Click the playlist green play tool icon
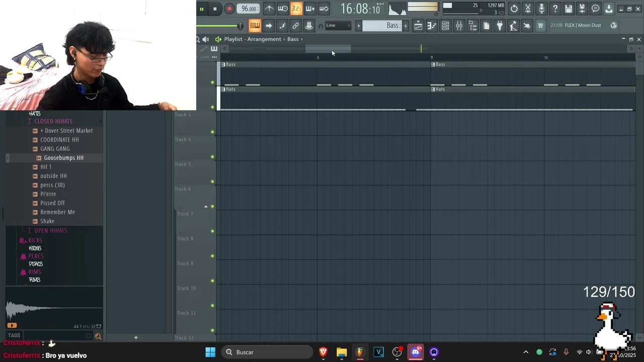Screen dimensions: 644x362 (218, 39)
